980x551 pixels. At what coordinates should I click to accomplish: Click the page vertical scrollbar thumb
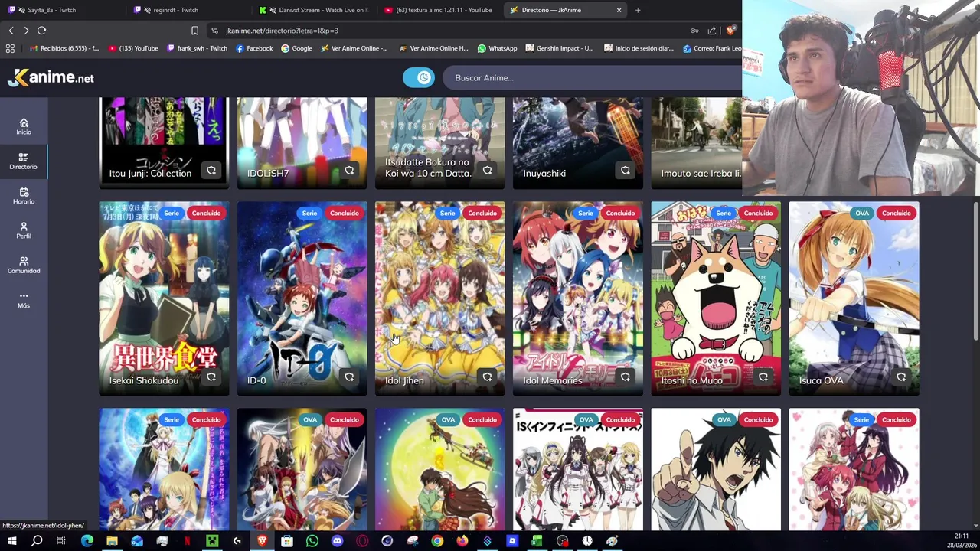(x=975, y=270)
